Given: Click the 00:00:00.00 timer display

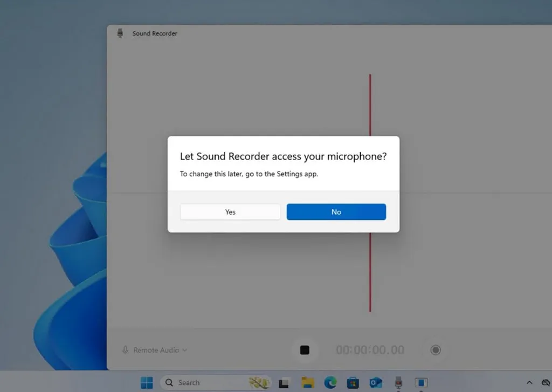Looking at the screenshot, I should coord(370,350).
